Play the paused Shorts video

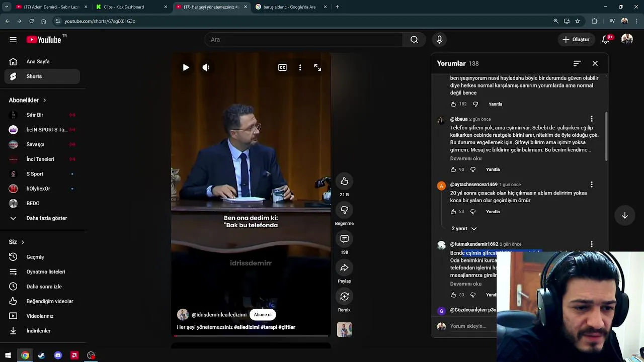coord(186,67)
